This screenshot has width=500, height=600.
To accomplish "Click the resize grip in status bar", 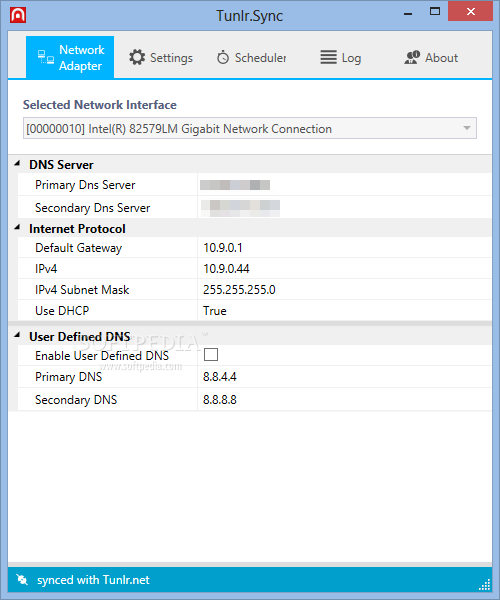I will tap(485, 585).
